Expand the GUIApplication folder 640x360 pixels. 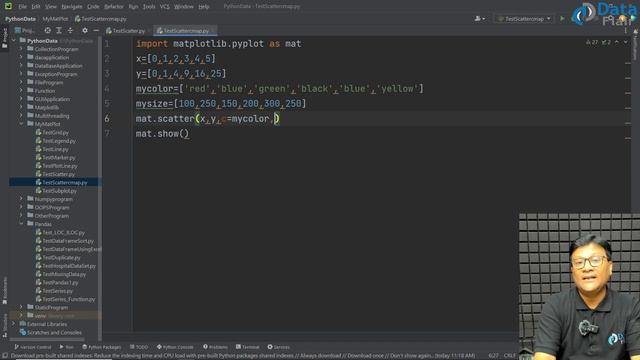click(21, 99)
